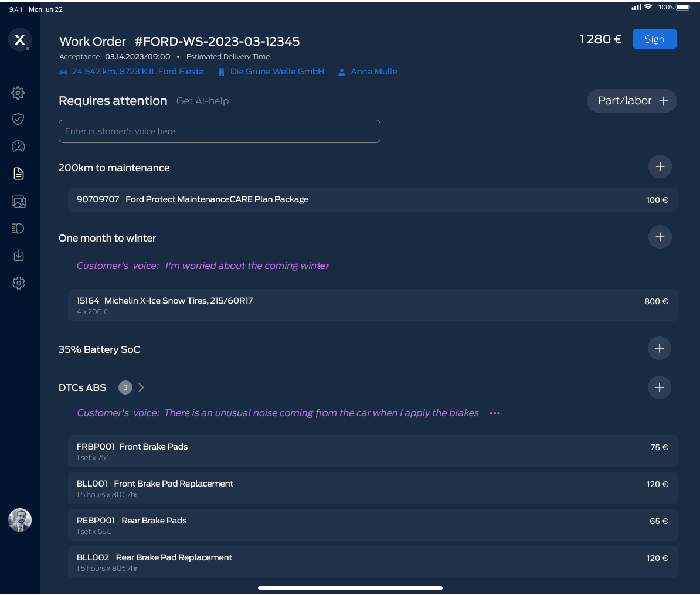The height and width of the screenshot is (595, 700).
Task: Open the download tray icon in sidebar
Action: point(18,256)
